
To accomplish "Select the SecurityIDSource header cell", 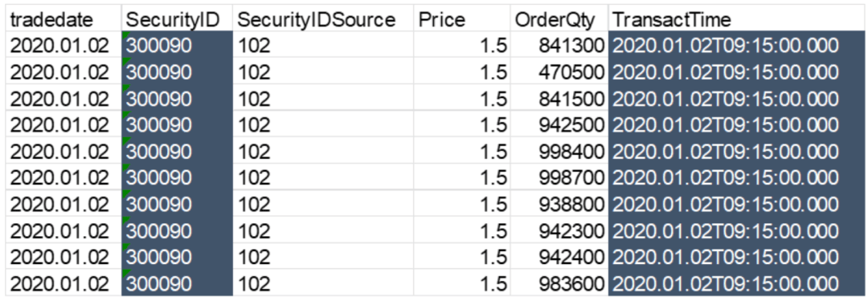I will click(x=323, y=20).
